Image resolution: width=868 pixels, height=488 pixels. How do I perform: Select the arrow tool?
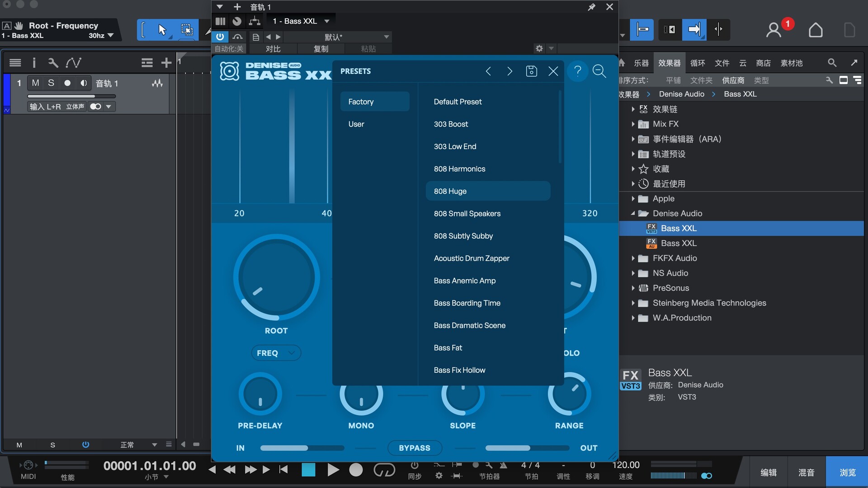(162, 30)
